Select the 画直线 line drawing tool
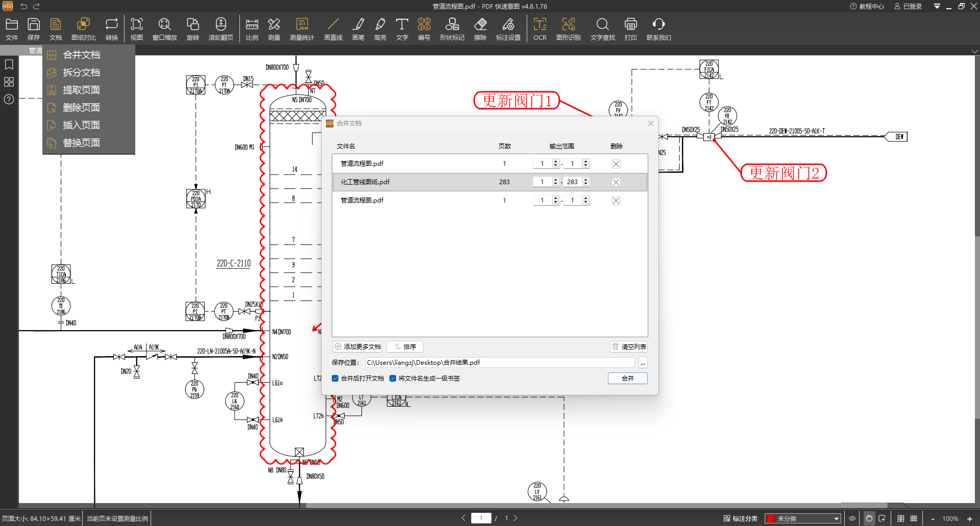 tap(333, 29)
